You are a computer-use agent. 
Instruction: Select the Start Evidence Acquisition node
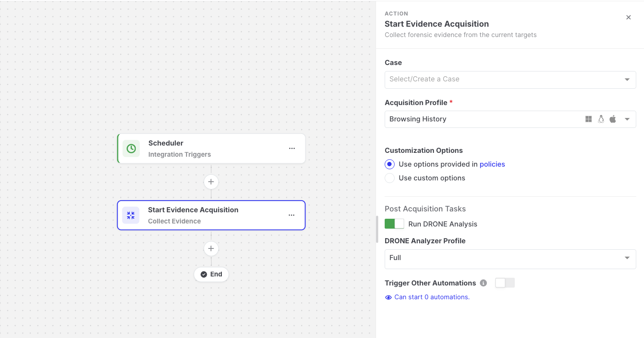(211, 215)
